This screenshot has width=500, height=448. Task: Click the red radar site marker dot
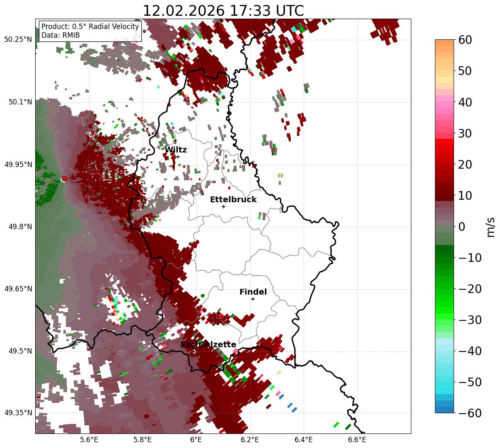pos(64,179)
